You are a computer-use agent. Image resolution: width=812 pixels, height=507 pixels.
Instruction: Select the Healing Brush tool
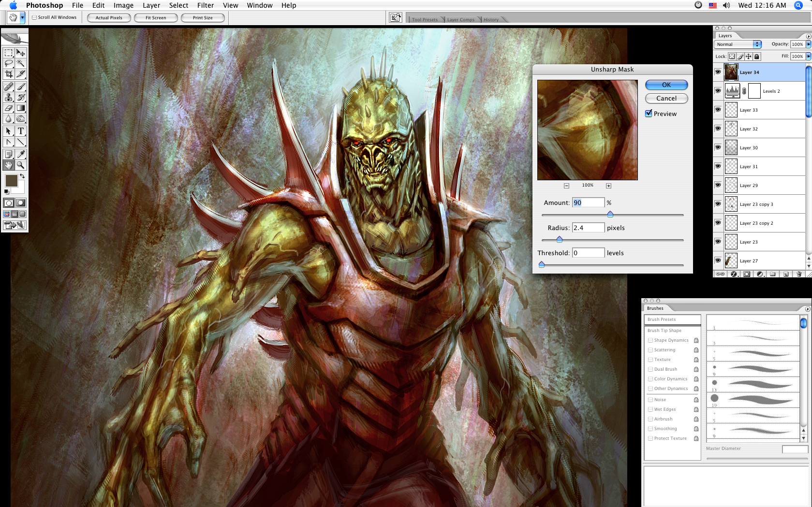(9, 87)
